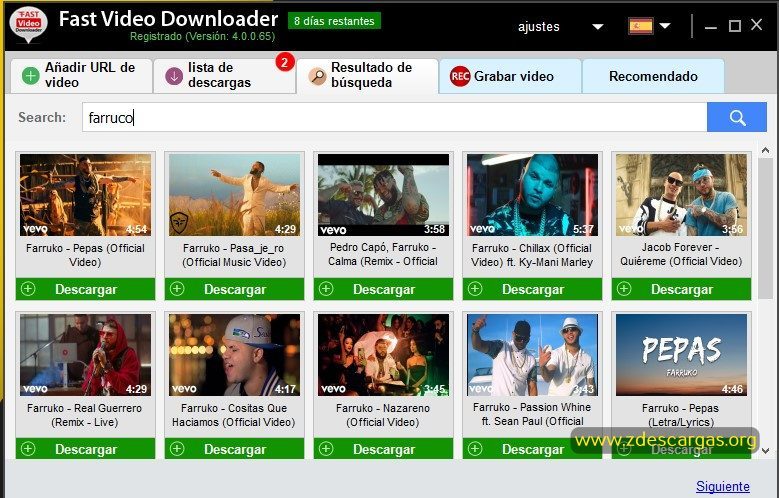This screenshot has height=498, width=779.
Task: Click the blue search magnifier button
Action: click(737, 117)
